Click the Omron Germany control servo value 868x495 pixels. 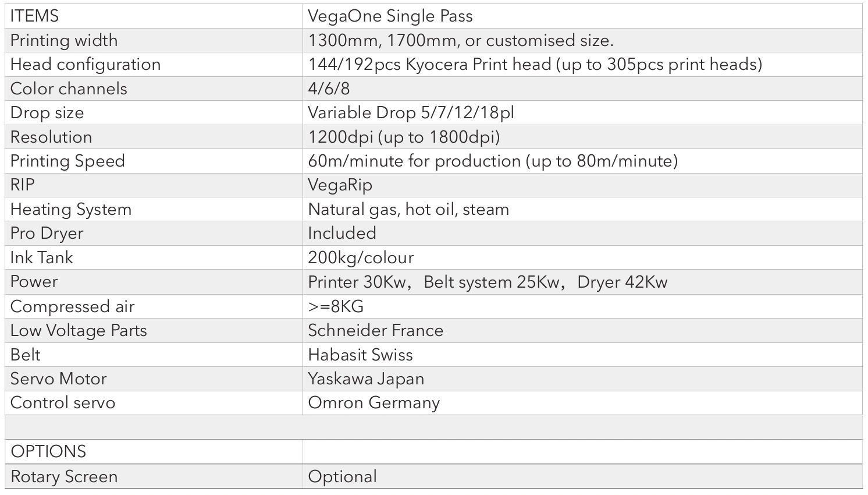click(373, 402)
